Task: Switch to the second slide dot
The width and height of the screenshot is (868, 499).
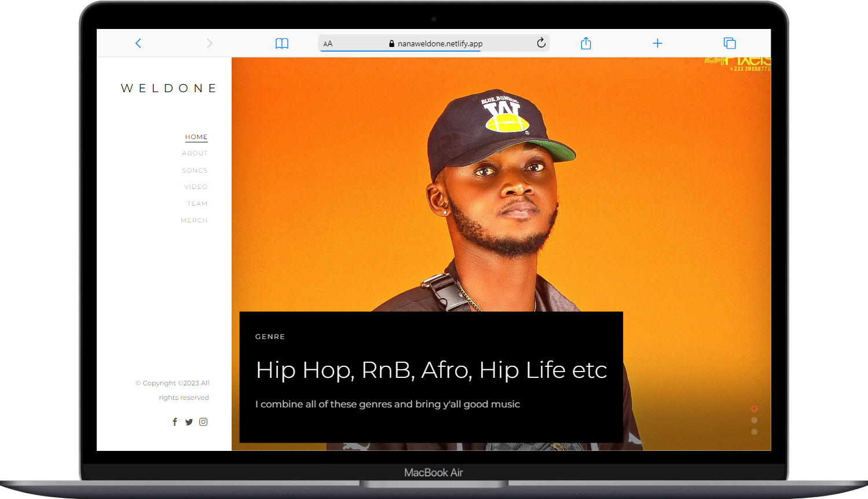Action: click(x=754, y=420)
